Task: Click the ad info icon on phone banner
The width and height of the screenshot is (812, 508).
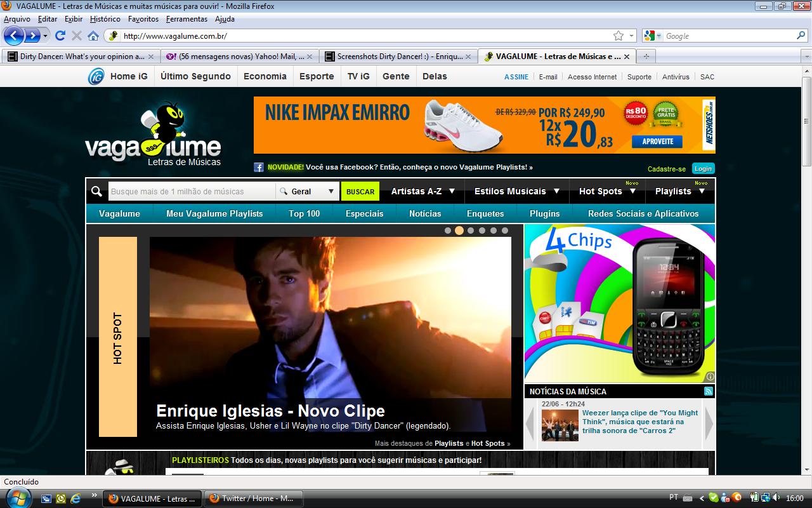Action: (x=710, y=376)
